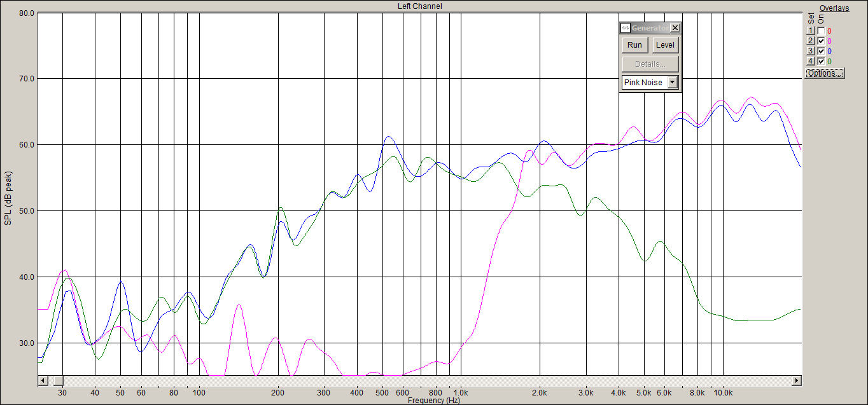Click the disabled Details button
This screenshot has width=868, height=405.
[x=650, y=64]
